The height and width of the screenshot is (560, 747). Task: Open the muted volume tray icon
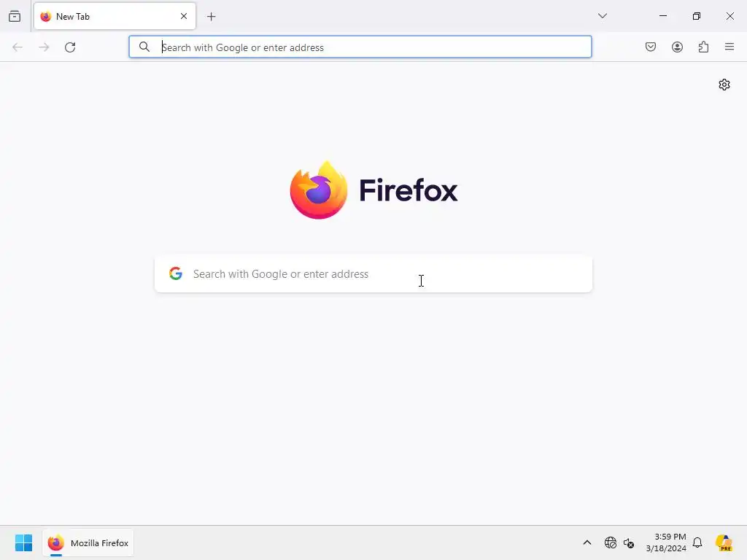pyautogui.click(x=629, y=542)
